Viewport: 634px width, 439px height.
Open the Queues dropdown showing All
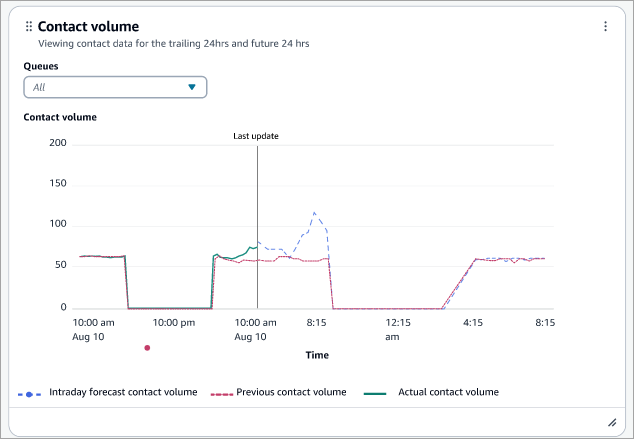pos(115,87)
